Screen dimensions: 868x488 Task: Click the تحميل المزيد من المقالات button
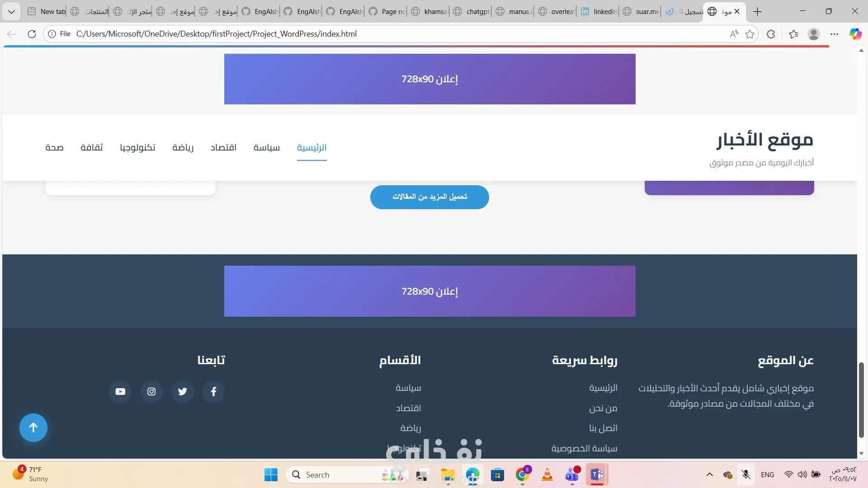click(x=429, y=197)
